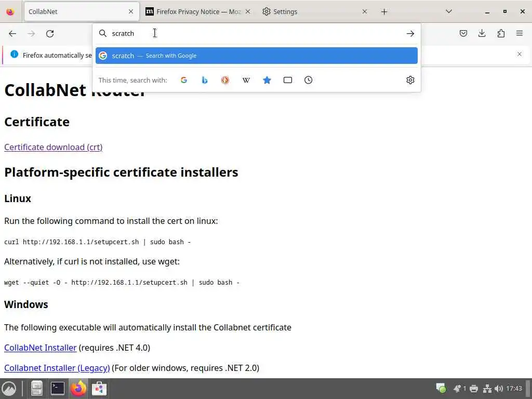
Task: Open the file manager in taskbar
Action: tap(37, 389)
